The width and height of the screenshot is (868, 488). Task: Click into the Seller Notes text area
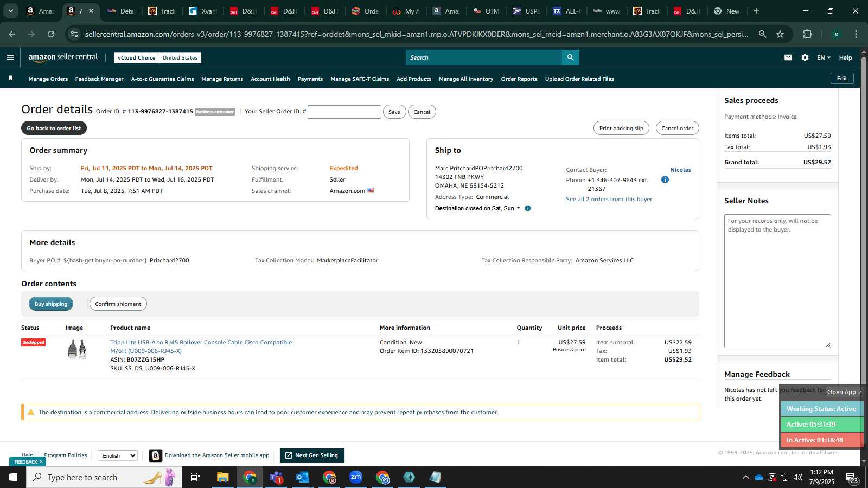pyautogui.click(x=777, y=281)
